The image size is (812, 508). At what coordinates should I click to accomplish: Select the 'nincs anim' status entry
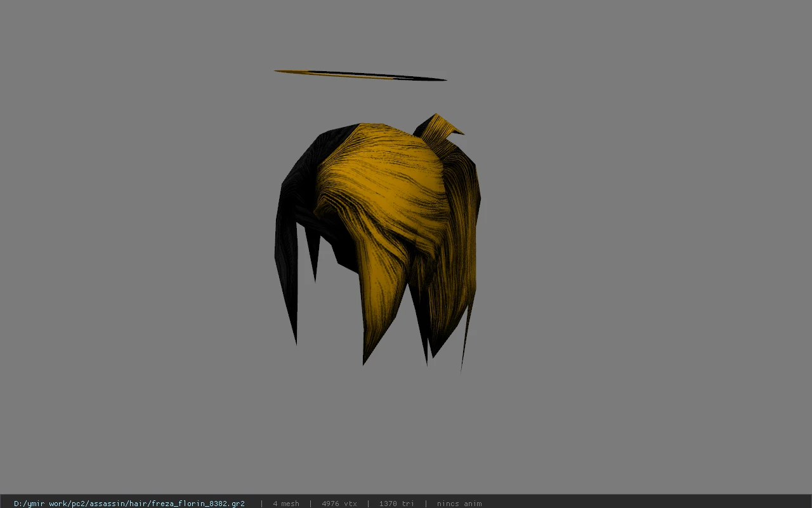[x=459, y=504]
